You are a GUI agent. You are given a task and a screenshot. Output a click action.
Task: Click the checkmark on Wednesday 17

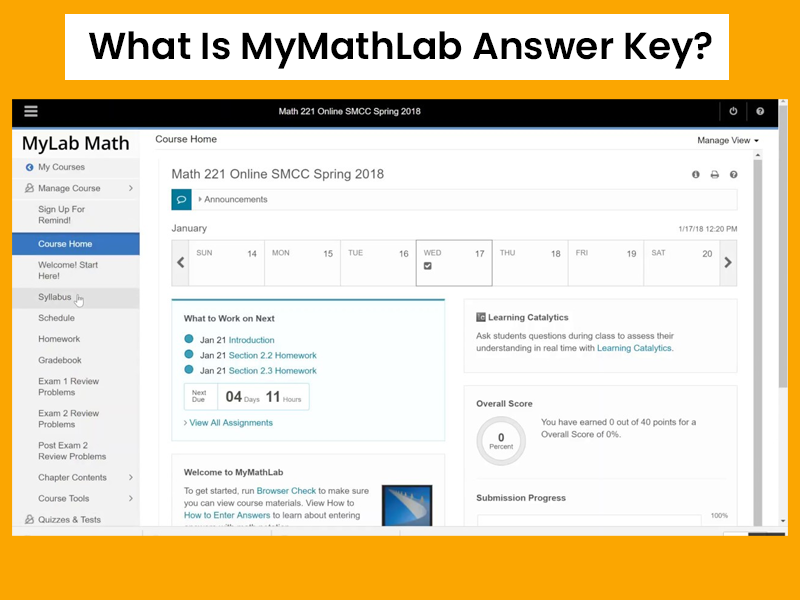[428, 267]
